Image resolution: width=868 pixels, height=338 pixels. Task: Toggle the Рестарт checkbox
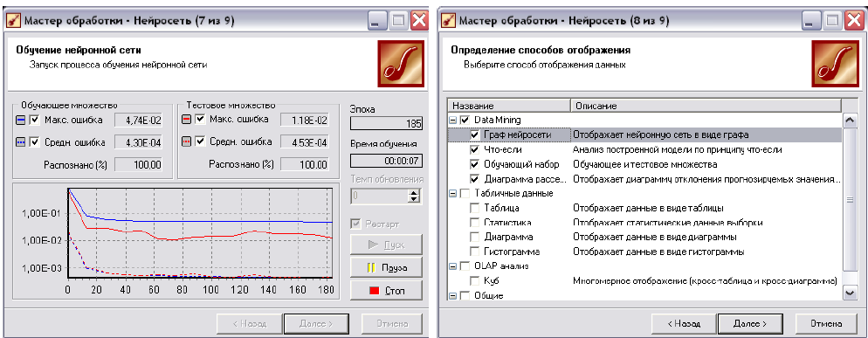click(x=356, y=224)
